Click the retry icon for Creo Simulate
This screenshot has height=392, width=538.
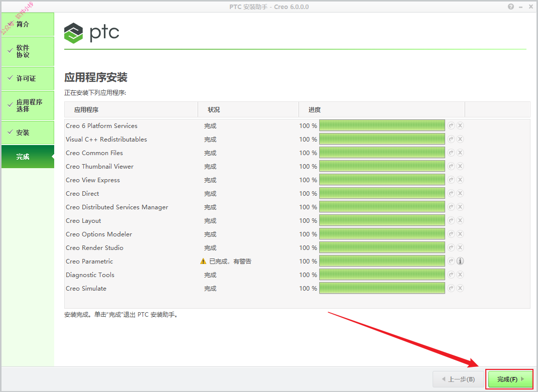(x=451, y=288)
